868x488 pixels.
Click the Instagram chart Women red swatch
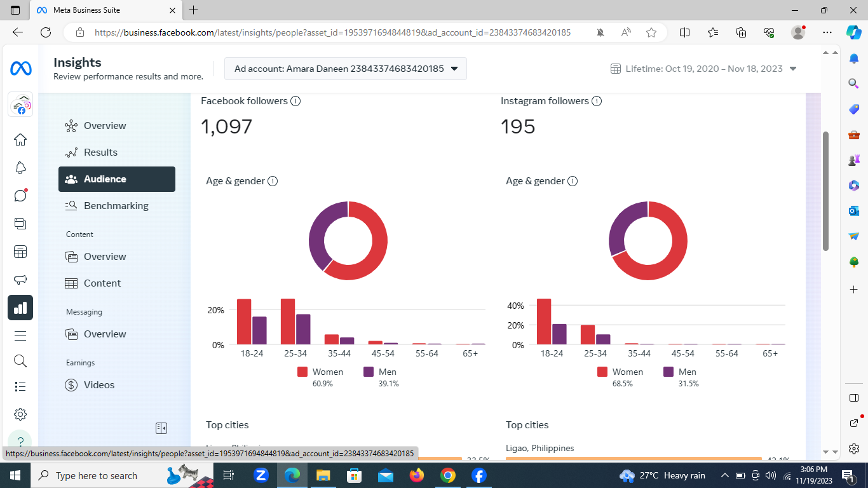coord(602,372)
